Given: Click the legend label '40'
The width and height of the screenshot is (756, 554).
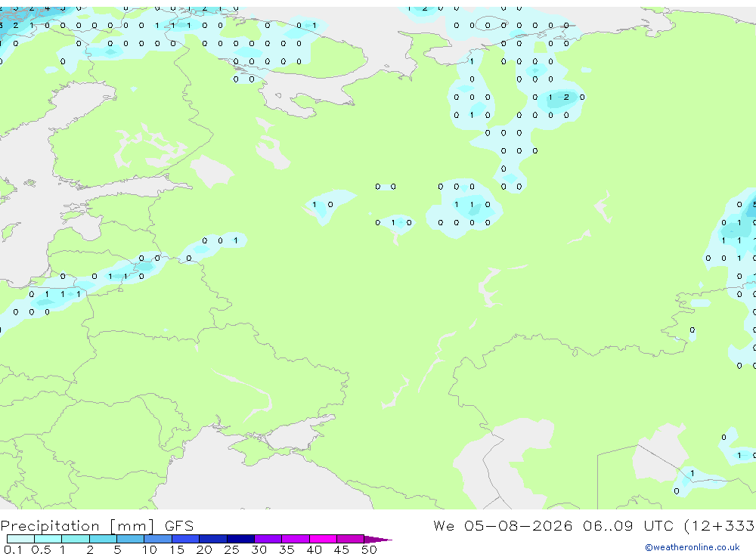Looking at the screenshot, I should 314,549.
